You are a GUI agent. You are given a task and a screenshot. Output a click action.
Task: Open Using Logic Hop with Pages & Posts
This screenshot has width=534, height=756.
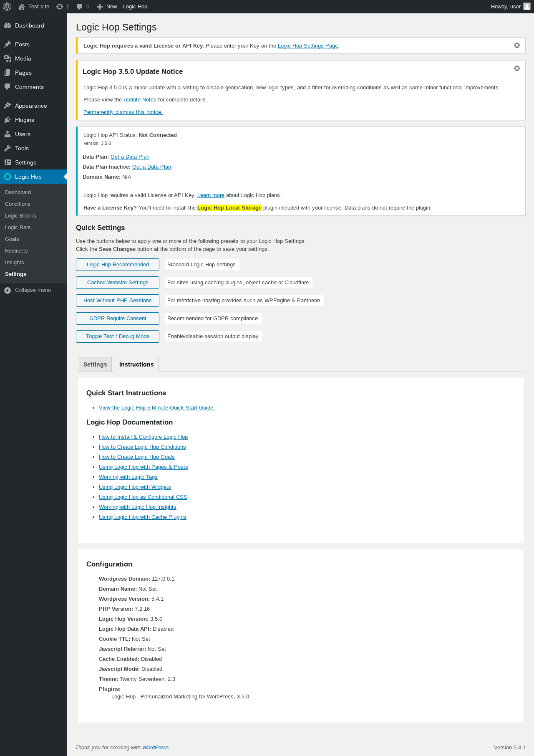pos(144,467)
